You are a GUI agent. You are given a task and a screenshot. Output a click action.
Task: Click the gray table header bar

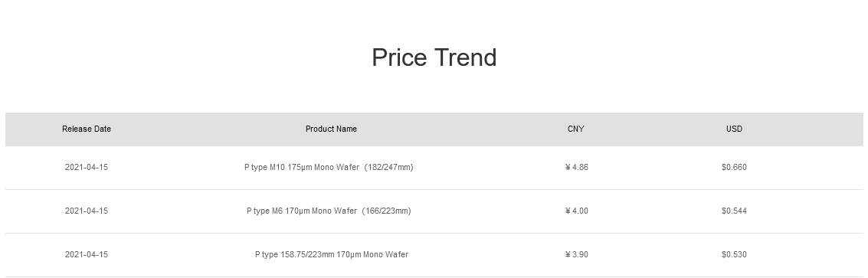coord(434,129)
